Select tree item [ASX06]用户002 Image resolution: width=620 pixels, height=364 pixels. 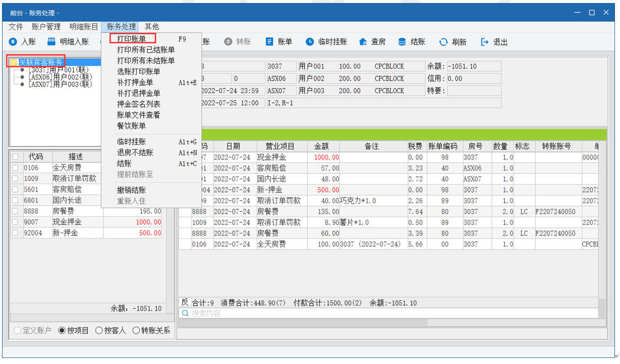pyautogui.click(x=60, y=77)
